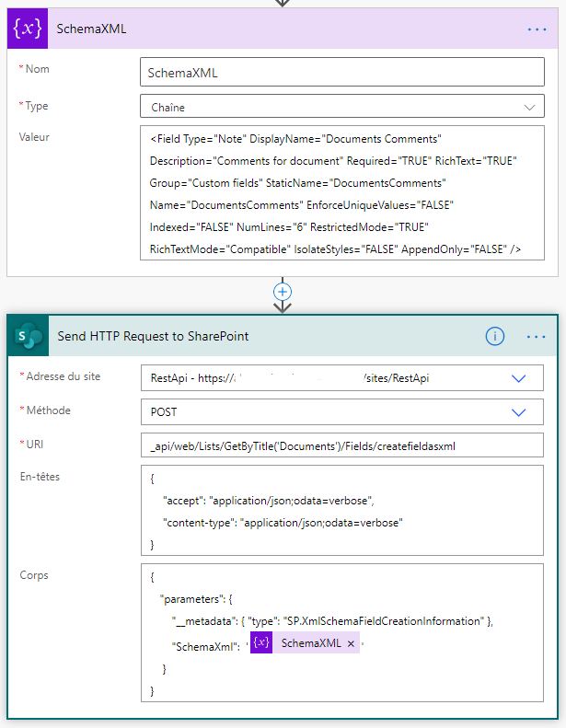Click the En-têtes field label
The height and width of the screenshot is (728, 566).
coord(40,477)
